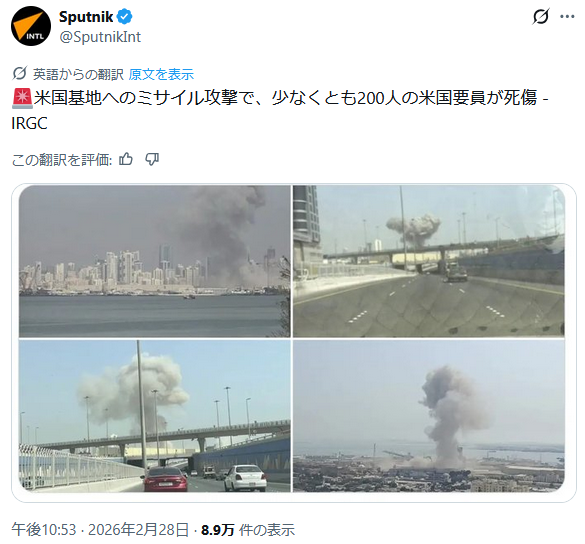Image resolution: width=585 pixels, height=544 pixels.
Task: Click the この翻訳を評価 label
Action: pos(62,160)
